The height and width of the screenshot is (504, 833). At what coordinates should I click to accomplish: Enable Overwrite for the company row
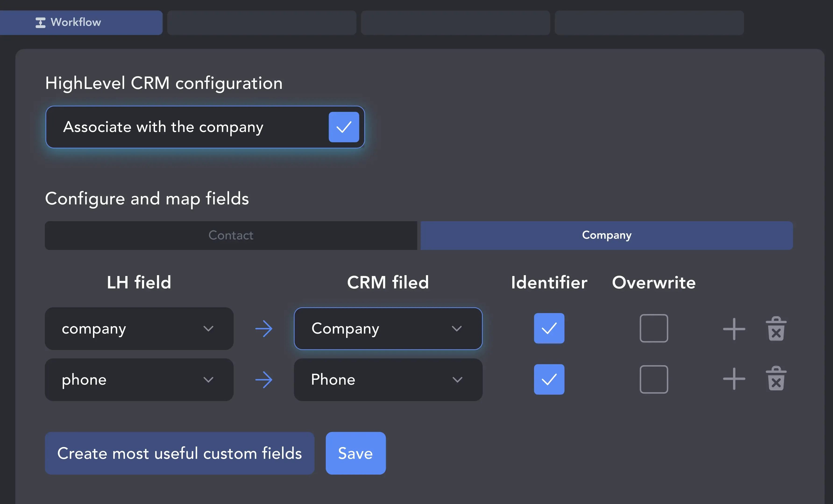pyautogui.click(x=654, y=328)
